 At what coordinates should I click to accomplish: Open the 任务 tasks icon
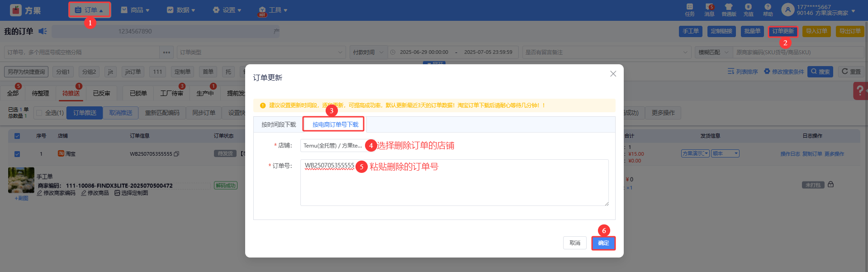coord(689,7)
